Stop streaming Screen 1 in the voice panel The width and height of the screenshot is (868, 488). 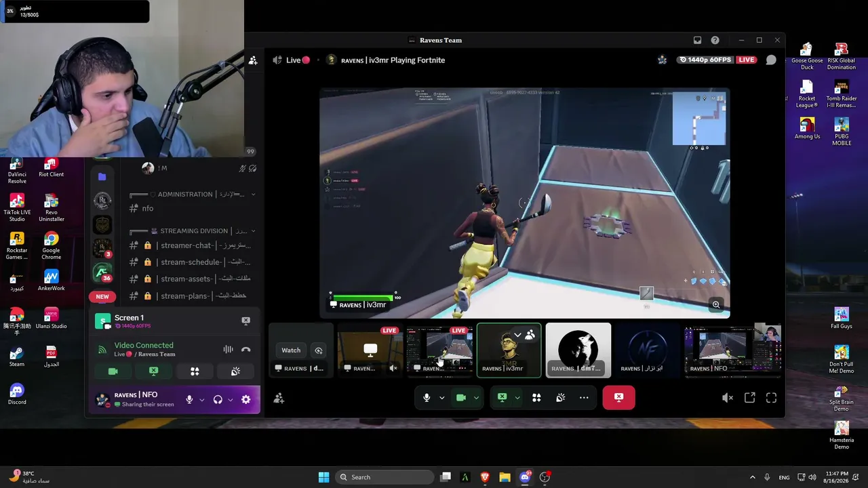click(245, 321)
